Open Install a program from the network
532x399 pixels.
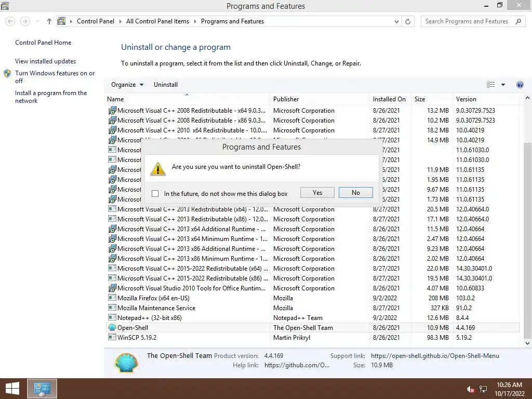point(51,97)
